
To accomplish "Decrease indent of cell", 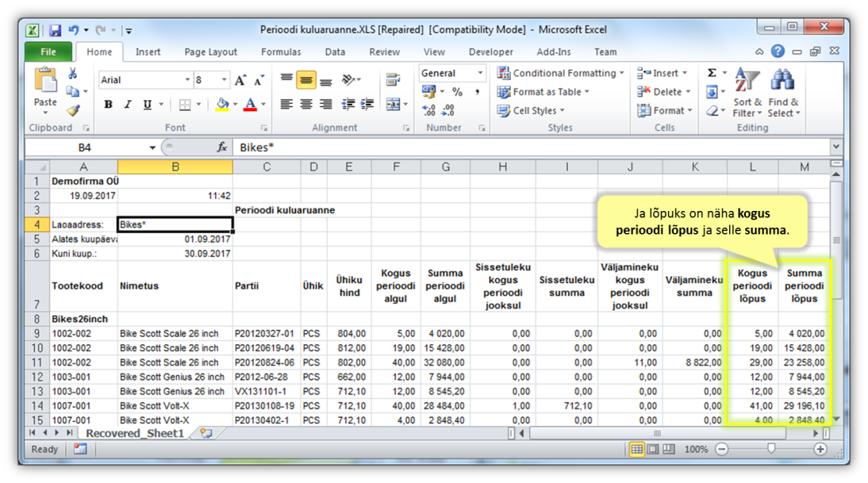I will point(348,104).
